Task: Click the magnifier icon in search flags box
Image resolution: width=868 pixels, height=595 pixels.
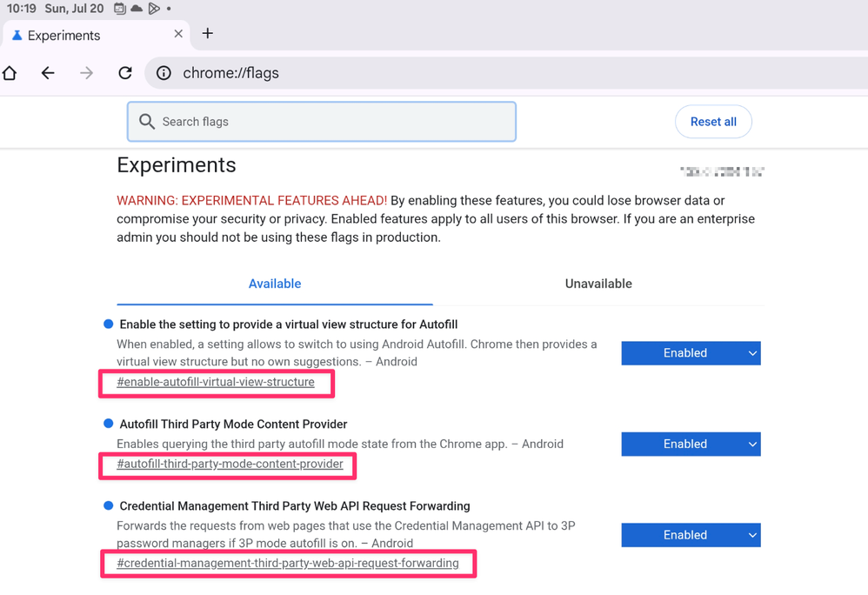Action: (147, 122)
